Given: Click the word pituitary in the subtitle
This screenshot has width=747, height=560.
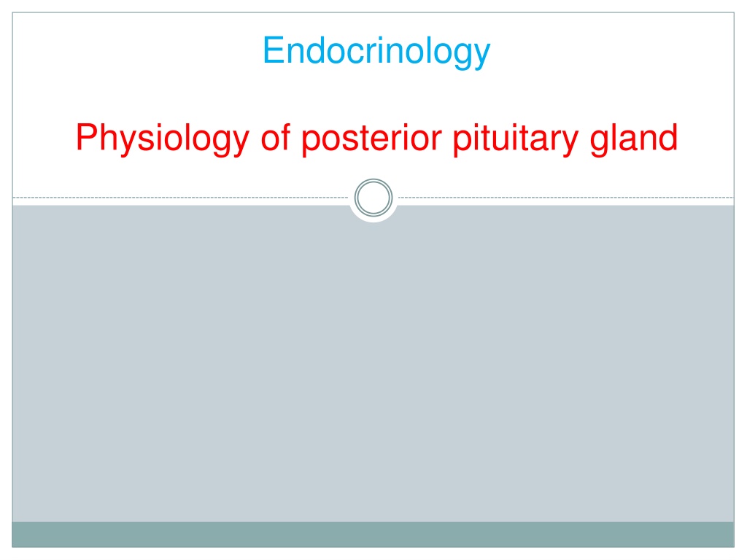Looking at the screenshot, I should (x=516, y=139).
